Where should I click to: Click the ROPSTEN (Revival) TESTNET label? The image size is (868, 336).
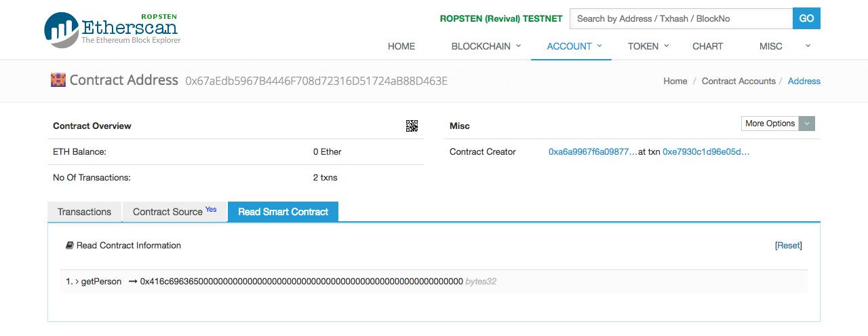coord(501,18)
